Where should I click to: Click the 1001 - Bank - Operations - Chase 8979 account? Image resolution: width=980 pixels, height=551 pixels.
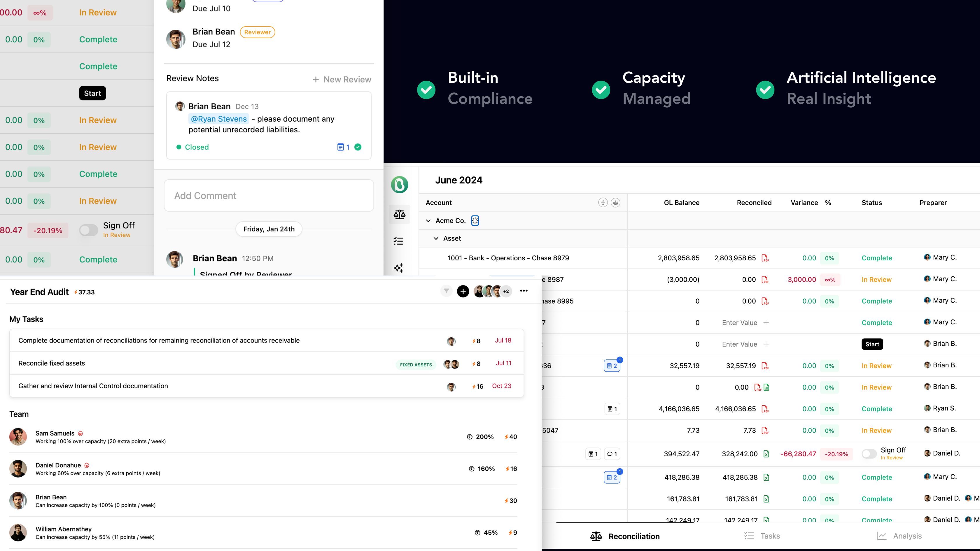click(508, 258)
